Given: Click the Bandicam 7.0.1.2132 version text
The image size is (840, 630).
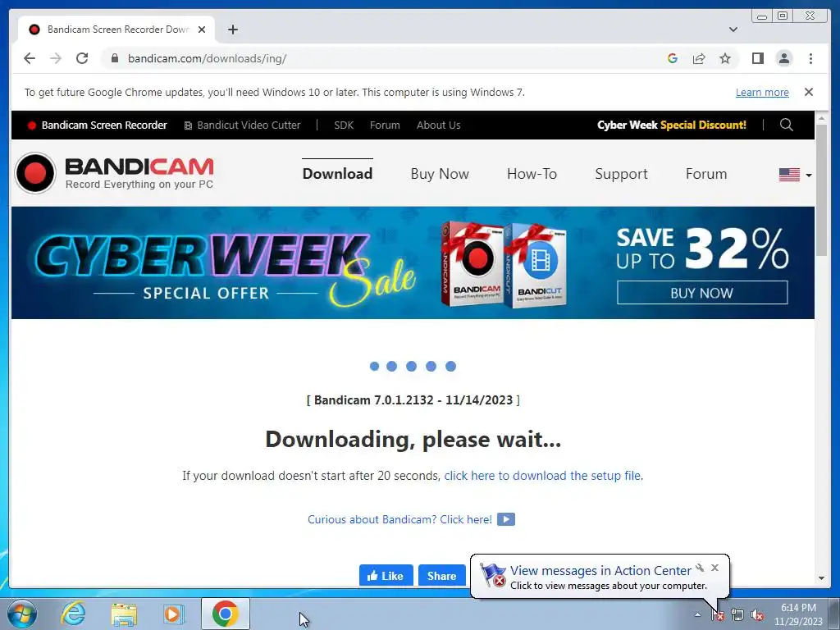Looking at the screenshot, I should [413, 400].
